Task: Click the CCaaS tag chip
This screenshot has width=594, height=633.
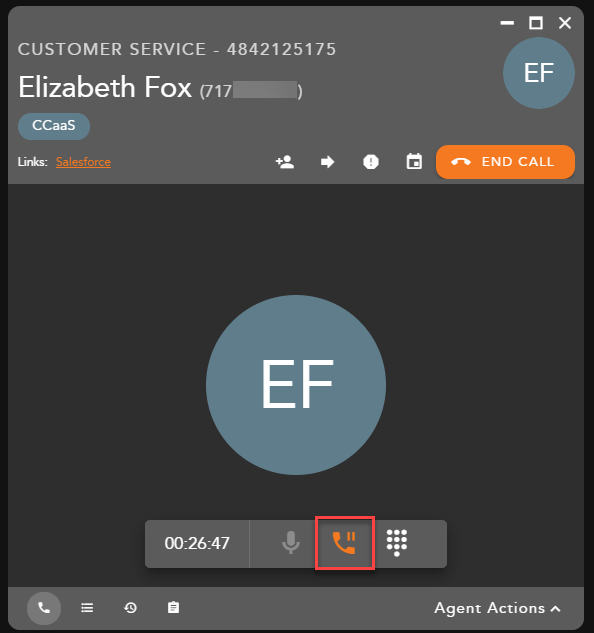Action: (x=54, y=126)
